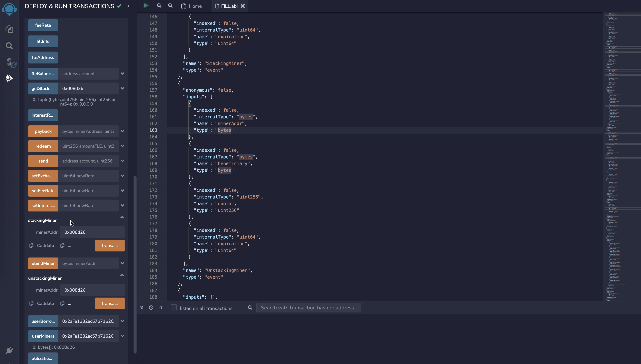Click the stackingMiner minerAddr input field

click(x=92, y=232)
